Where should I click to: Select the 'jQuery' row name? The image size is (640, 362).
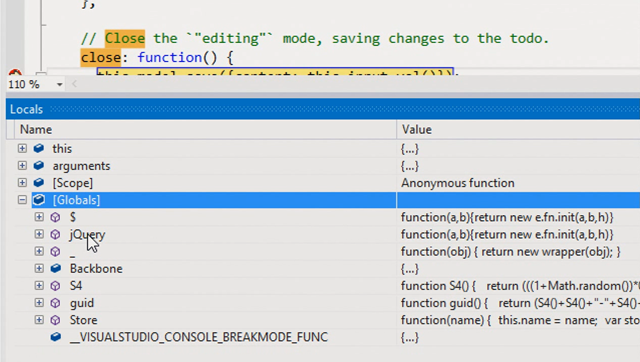pyautogui.click(x=87, y=235)
